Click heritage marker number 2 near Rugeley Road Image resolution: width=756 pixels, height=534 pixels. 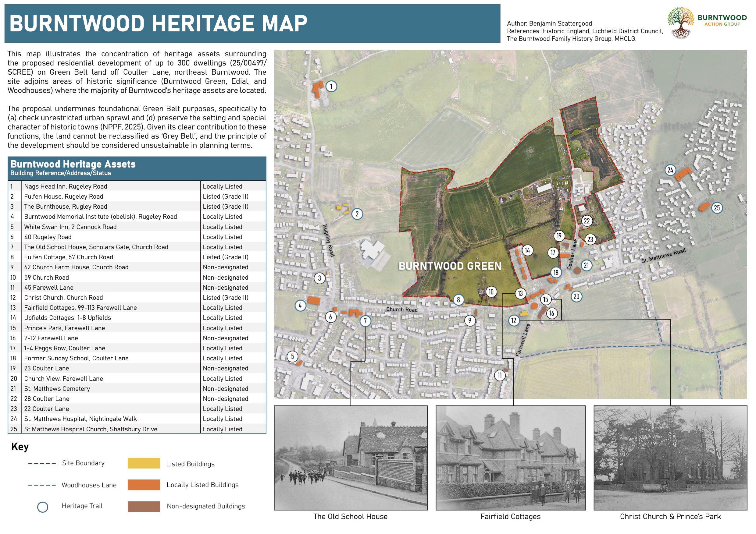click(x=357, y=214)
